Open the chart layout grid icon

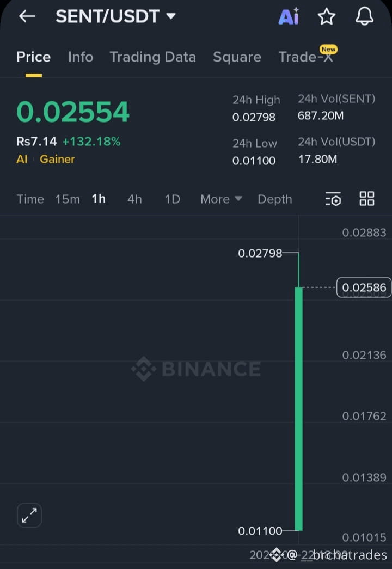pos(366,199)
